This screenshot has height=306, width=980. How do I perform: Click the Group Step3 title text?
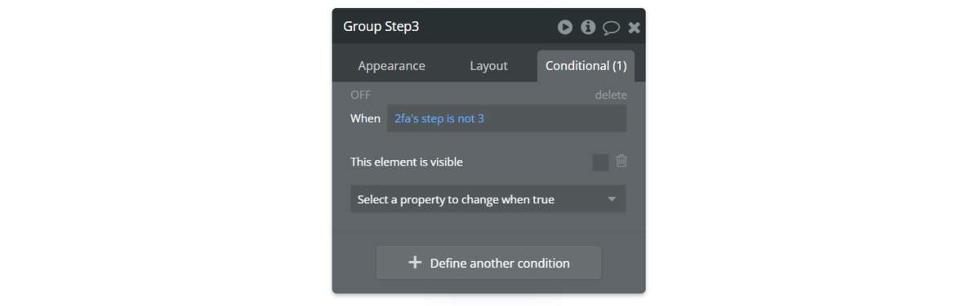(381, 26)
